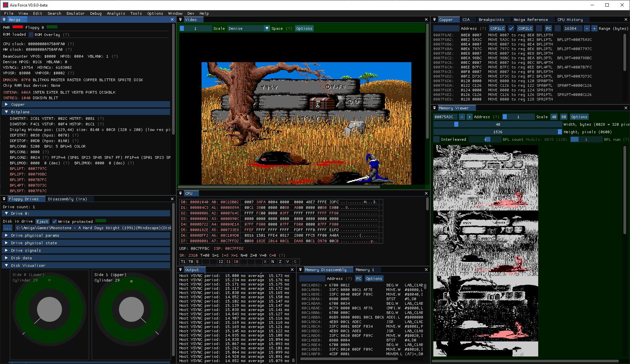Open Memory Disassembly panel dock menu arrow

[300, 270]
